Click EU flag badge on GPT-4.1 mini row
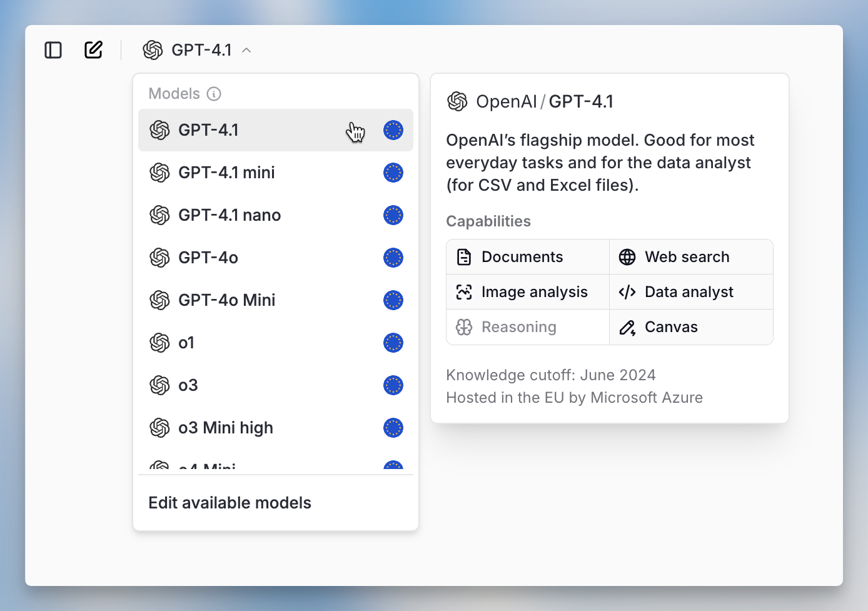 [393, 173]
